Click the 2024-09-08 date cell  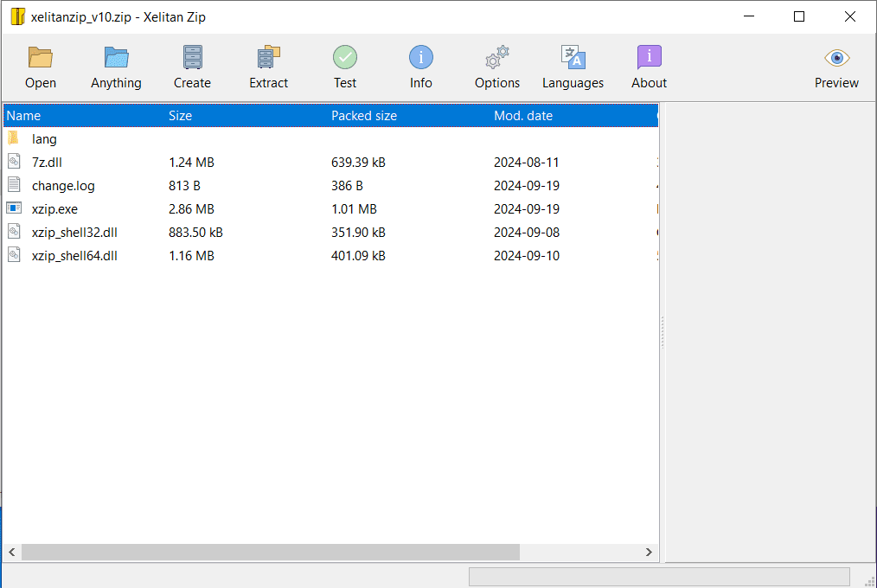pyautogui.click(x=527, y=233)
